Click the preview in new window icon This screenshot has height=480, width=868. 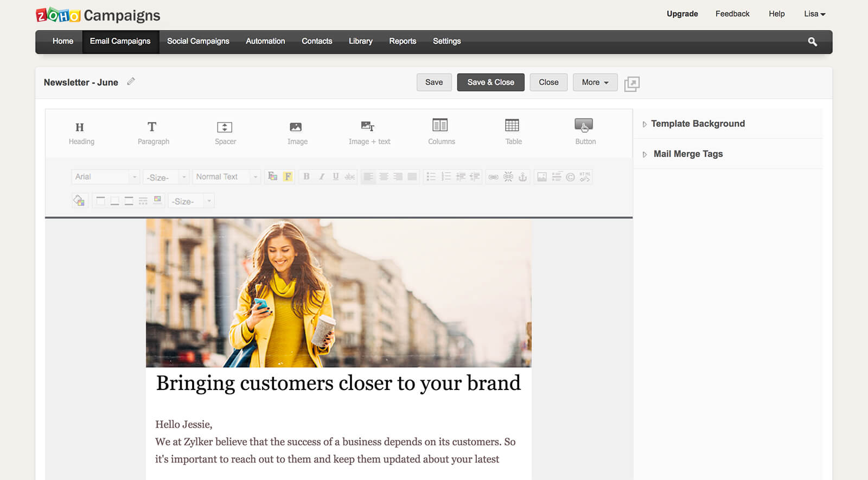coord(631,84)
